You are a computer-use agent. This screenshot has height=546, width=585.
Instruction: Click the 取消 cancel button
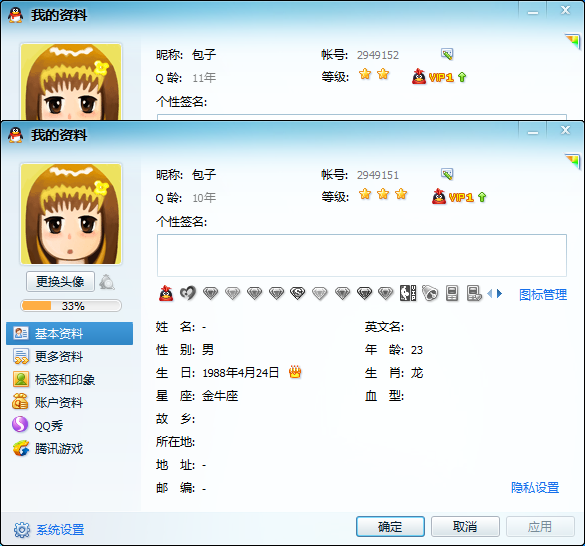[x=465, y=527]
